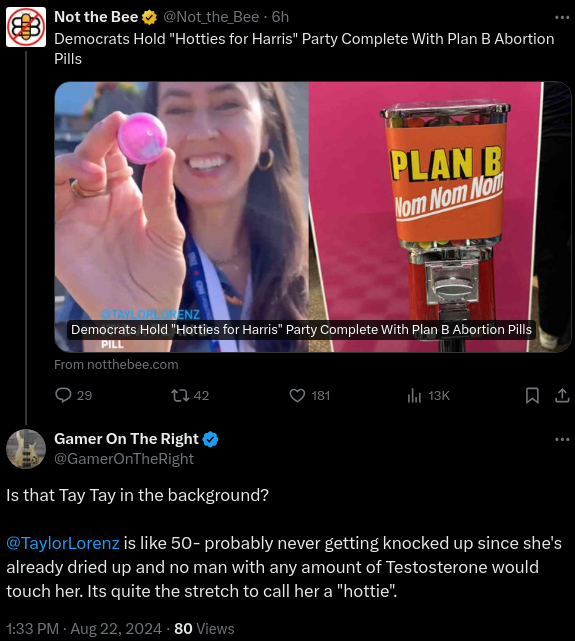Click the Gamer On The Right display name
The image size is (575, 641).
tap(126, 439)
